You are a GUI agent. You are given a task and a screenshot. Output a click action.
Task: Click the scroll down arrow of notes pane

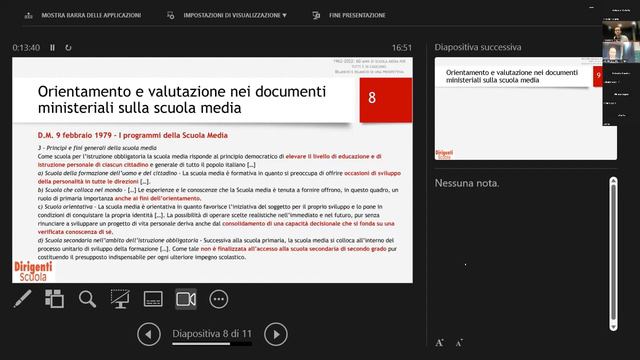click(613, 327)
